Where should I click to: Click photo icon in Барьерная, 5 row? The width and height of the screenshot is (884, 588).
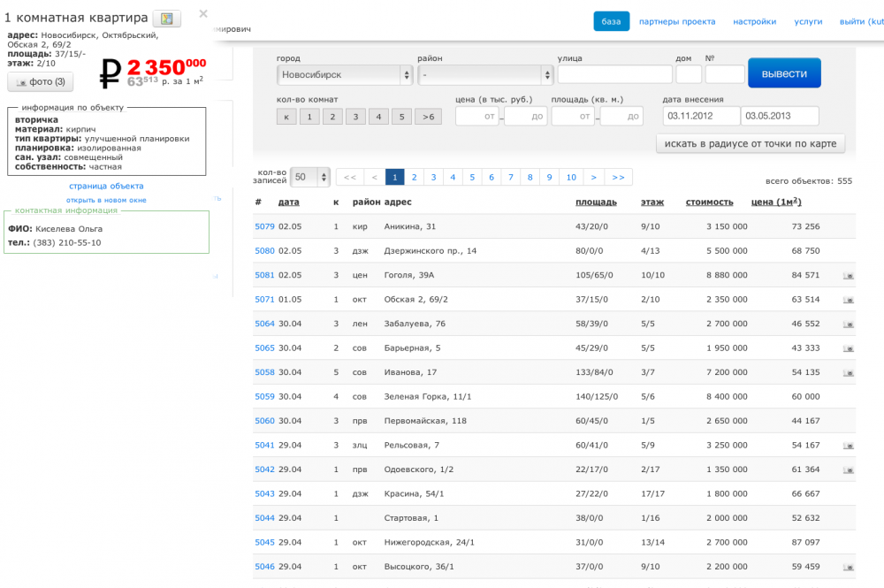849,348
